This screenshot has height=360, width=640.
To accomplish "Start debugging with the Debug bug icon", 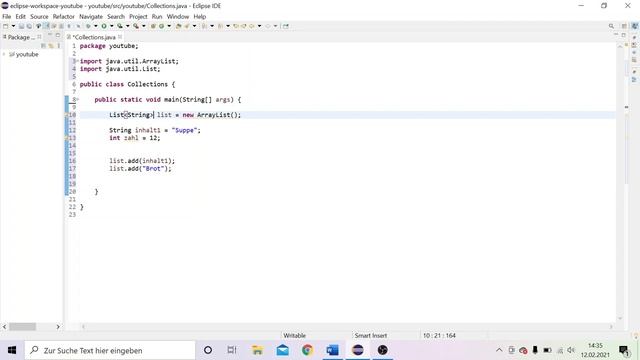I will 88,26.
